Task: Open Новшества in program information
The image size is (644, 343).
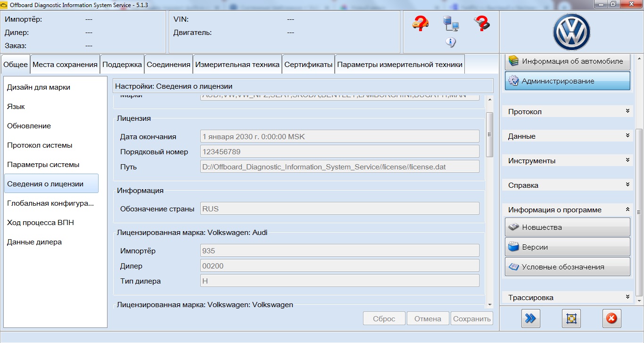Action: (568, 227)
